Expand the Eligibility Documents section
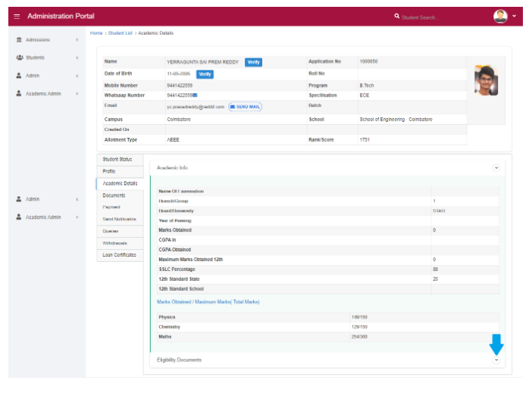532x399 pixels. (496, 360)
